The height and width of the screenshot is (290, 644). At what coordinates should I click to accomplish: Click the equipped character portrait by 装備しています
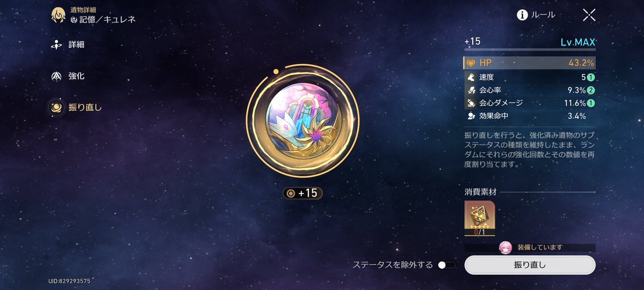[x=505, y=247]
